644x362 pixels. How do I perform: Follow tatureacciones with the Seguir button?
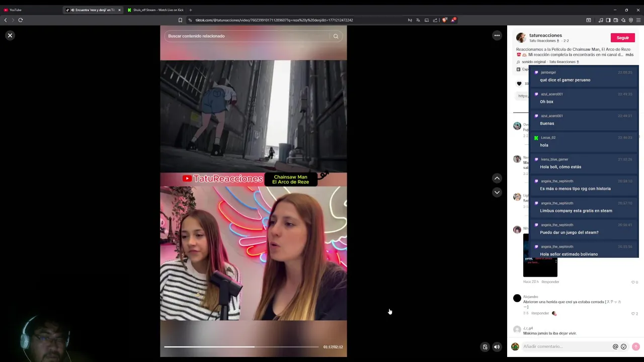(x=622, y=38)
